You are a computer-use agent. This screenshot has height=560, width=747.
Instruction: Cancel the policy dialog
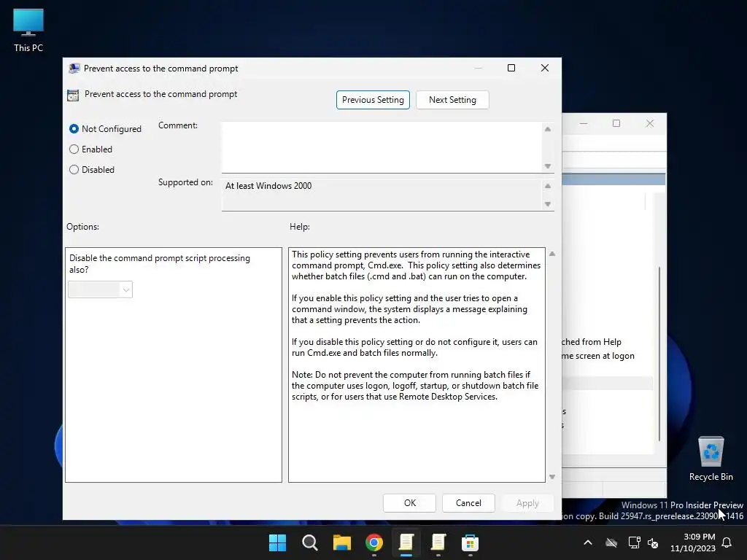(468, 503)
